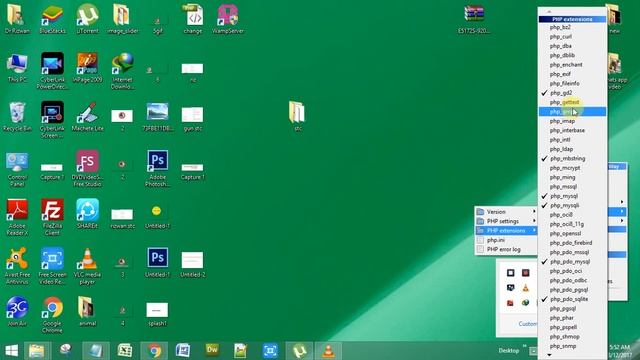
Task: Select the Untitled-2 file thumbnail
Action: tap(193, 264)
